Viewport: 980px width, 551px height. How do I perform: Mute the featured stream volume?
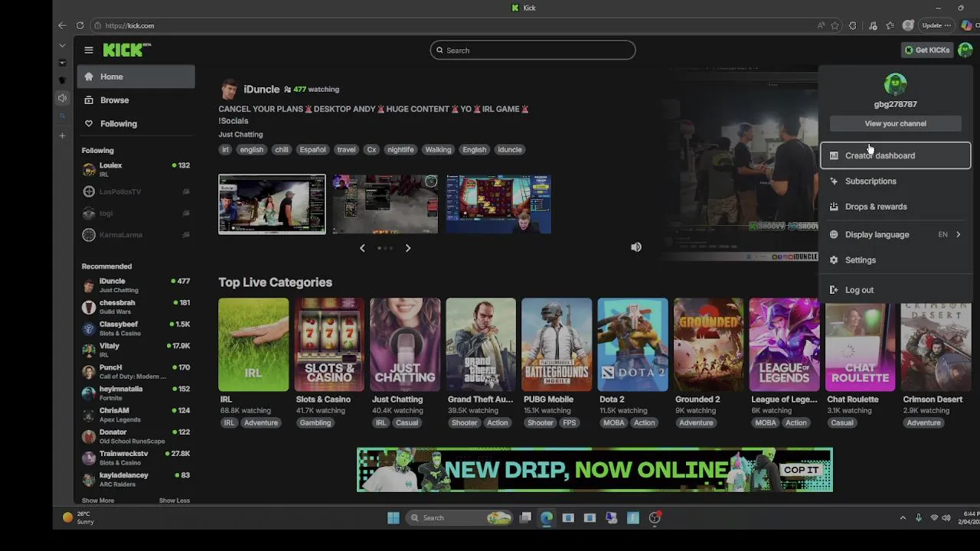click(x=636, y=247)
